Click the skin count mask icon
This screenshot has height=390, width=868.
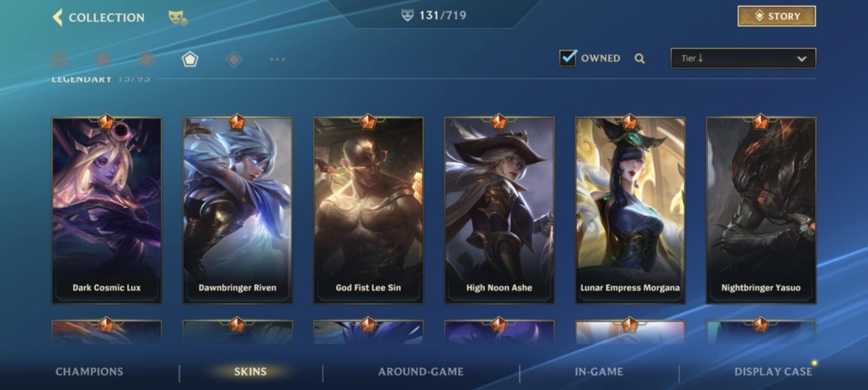tap(407, 16)
